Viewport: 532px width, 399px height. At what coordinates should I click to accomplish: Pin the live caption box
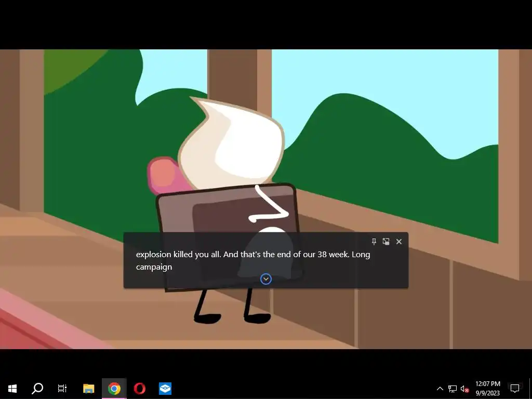tap(374, 242)
